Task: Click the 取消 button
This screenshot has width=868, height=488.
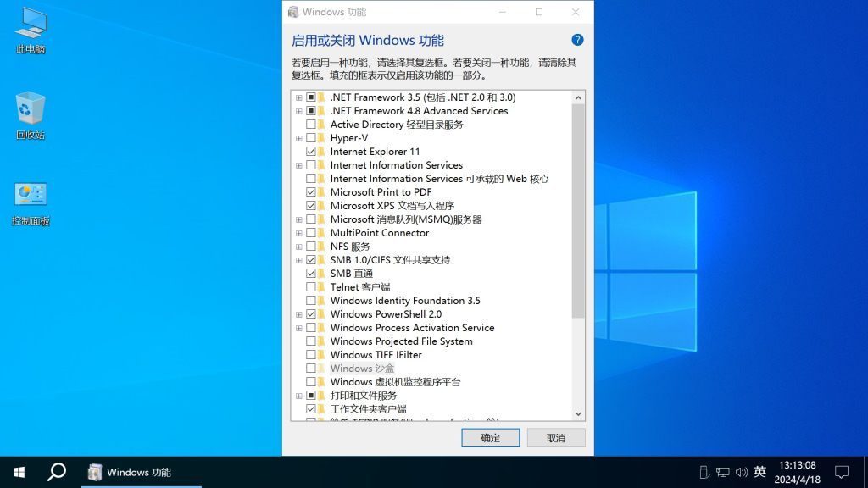Action: 555,437
